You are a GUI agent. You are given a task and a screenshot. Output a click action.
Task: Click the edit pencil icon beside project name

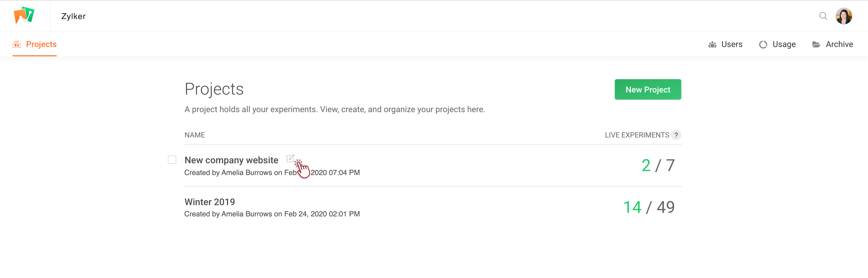(290, 159)
